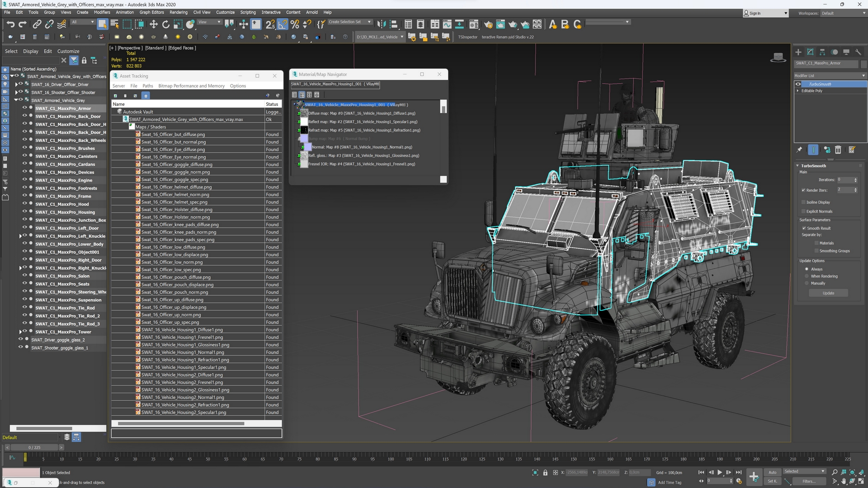Enable Explicit Normals checkbox
868x488 pixels.
pyautogui.click(x=803, y=211)
